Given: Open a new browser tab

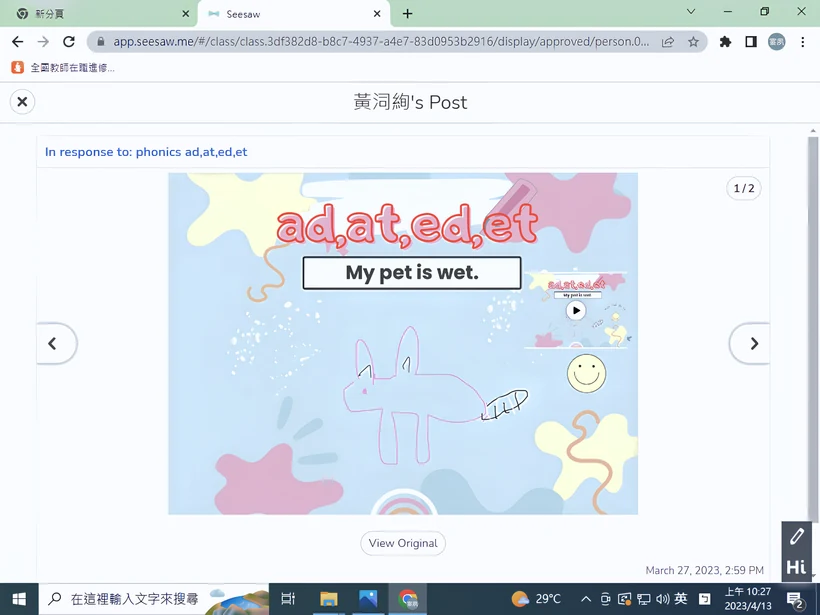Looking at the screenshot, I should tap(407, 14).
